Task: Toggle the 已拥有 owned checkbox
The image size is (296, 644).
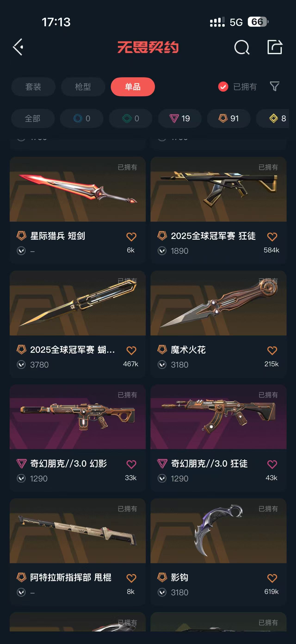Action: (223, 87)
